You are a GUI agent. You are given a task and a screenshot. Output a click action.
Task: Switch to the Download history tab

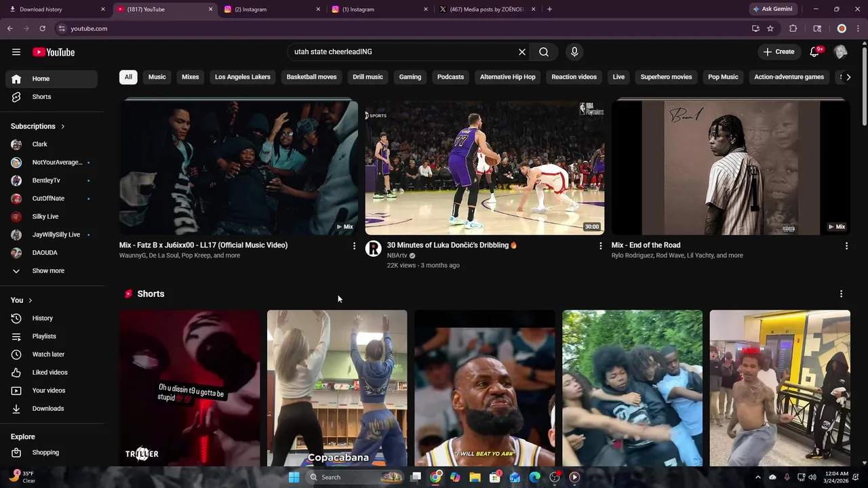click(x=58, y=9)
